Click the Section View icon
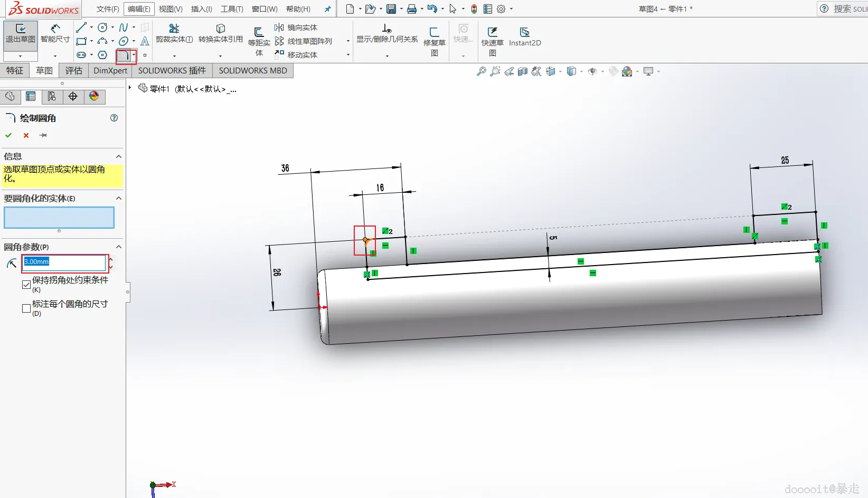The height and width of the screenshot is (498, 868). pos(523,71)
